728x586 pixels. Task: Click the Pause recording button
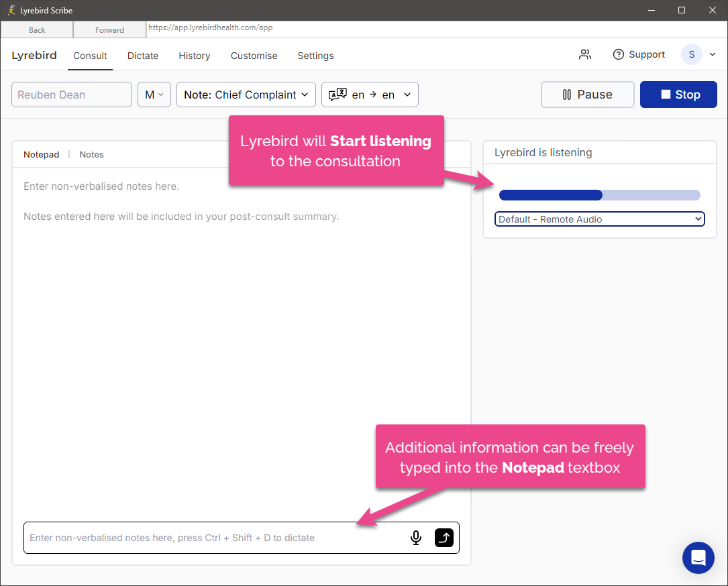click(587, 95)
